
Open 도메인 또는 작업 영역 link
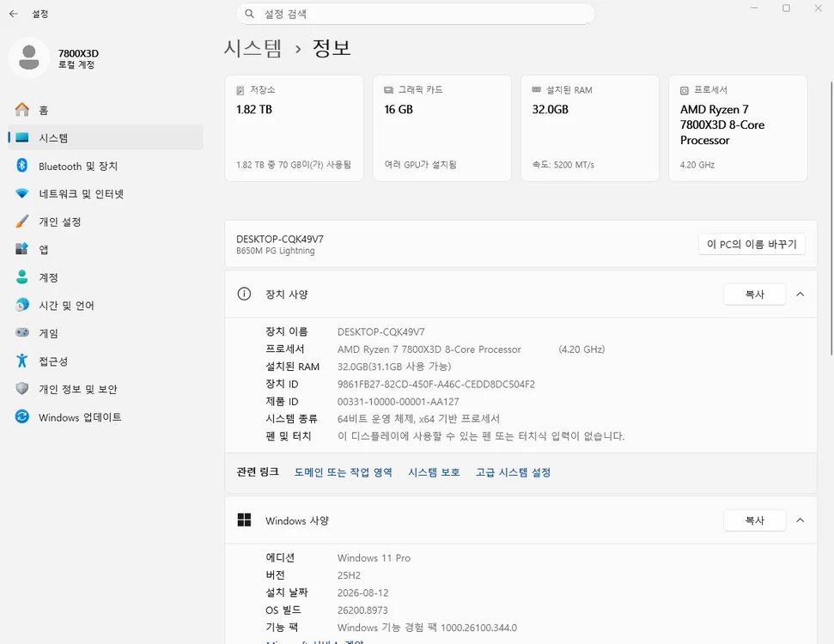[343, 472]
